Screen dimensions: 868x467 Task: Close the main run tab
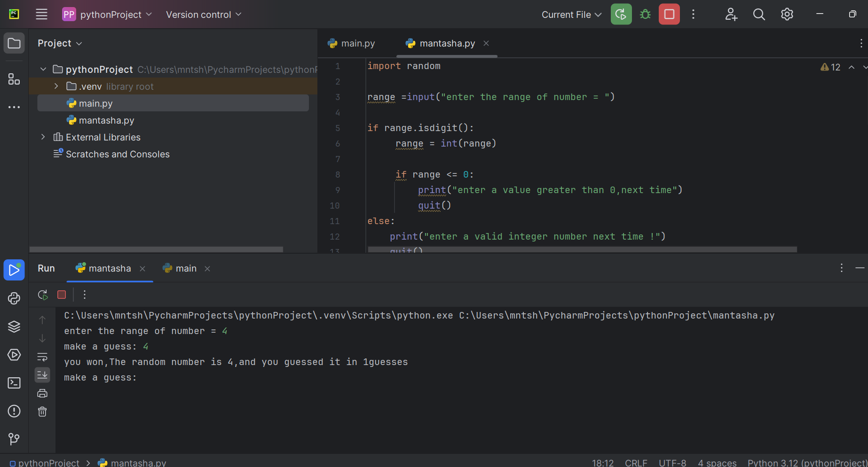coord(207,269)
